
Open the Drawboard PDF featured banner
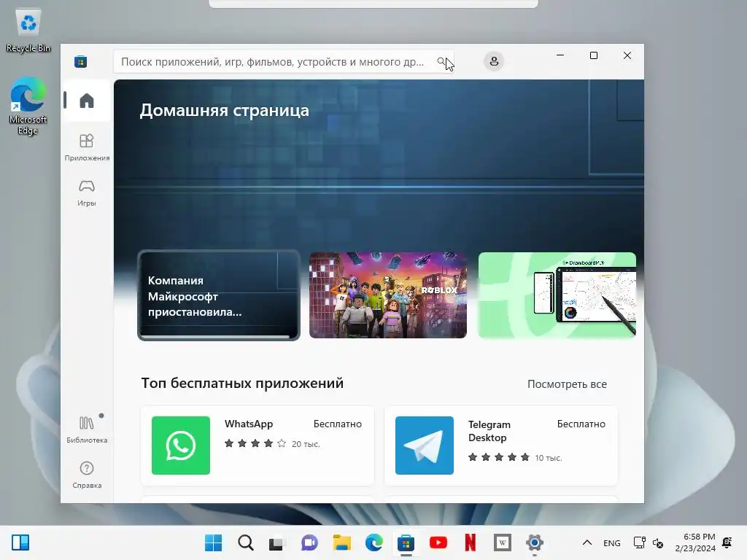coord(557,295)
